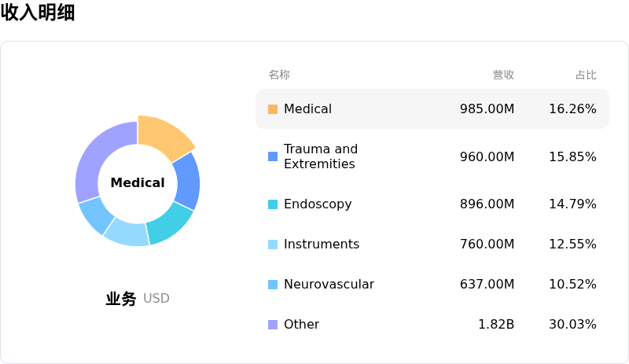The image size is (629, 364).
Task: Select the purple Other donut segment
Action: [100, 157]
